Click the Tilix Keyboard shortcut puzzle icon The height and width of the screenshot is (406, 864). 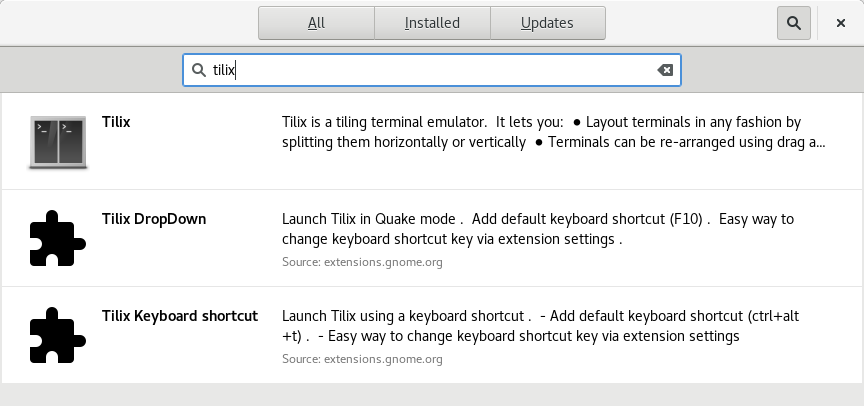point(58,335)
